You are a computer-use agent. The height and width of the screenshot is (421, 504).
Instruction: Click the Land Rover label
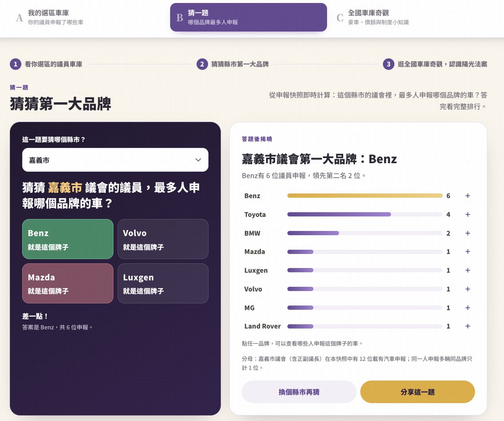[263, 326]
